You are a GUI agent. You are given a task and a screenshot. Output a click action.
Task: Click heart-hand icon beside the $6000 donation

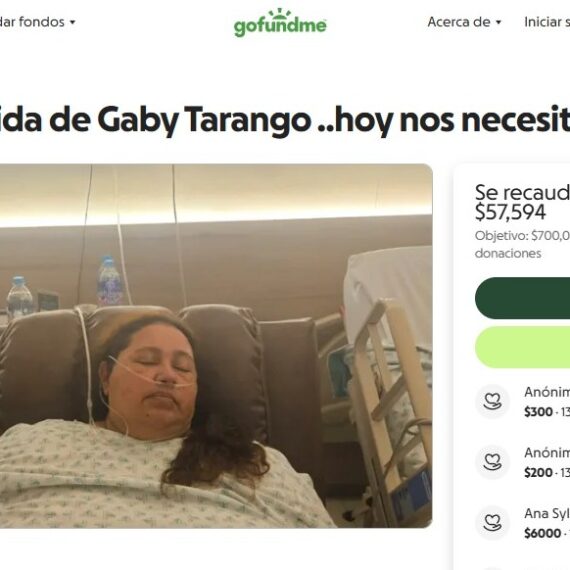492,522
